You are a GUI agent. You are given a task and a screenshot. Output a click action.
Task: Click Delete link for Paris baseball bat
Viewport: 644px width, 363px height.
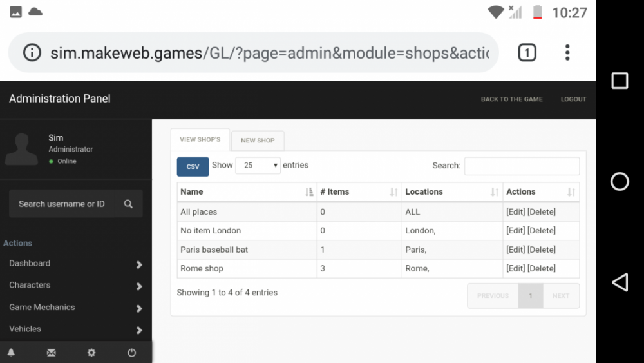[x=542, y=250]
